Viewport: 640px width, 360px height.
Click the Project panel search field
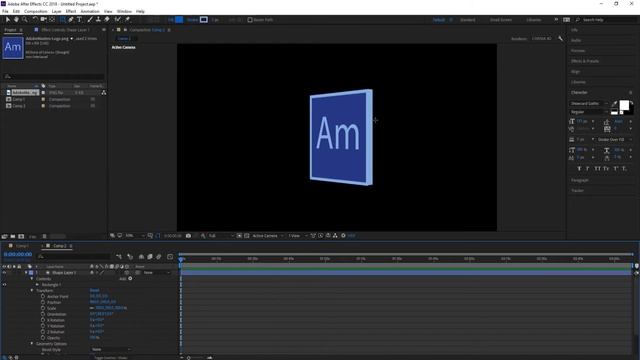point(53,76)
